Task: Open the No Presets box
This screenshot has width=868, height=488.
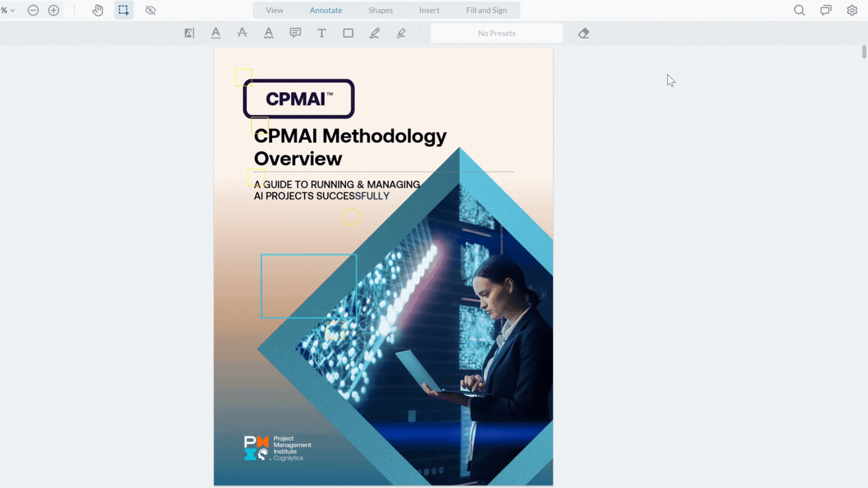Action: (496, 33)
